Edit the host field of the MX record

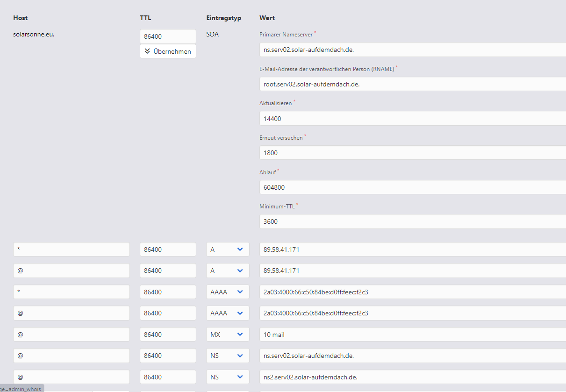(72, 335)
